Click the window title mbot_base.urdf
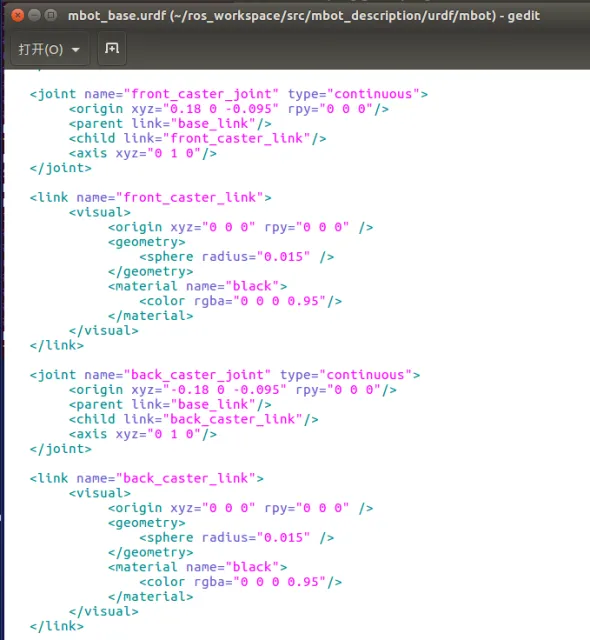This screenshot has width=590, height=640. [x=304, y=16]
